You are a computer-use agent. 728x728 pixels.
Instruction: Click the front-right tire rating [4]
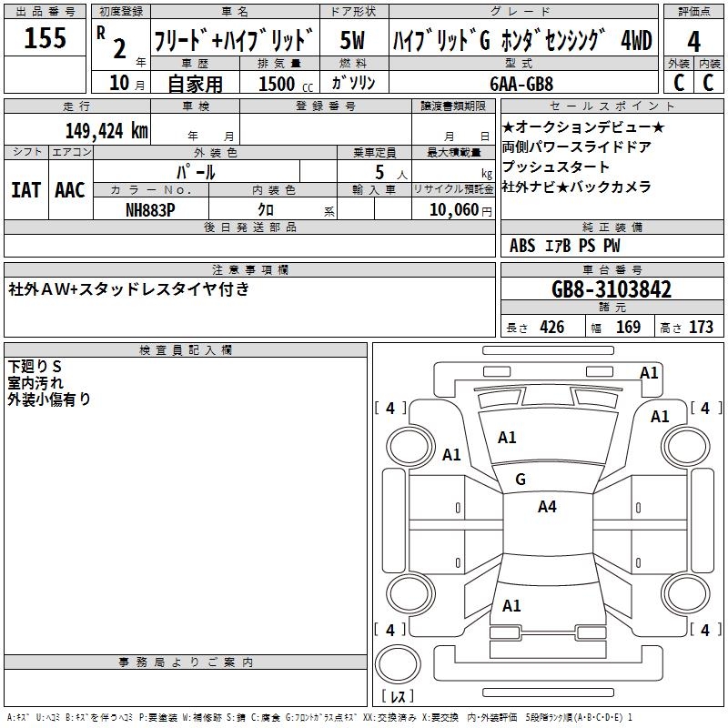tap(706, 408)
